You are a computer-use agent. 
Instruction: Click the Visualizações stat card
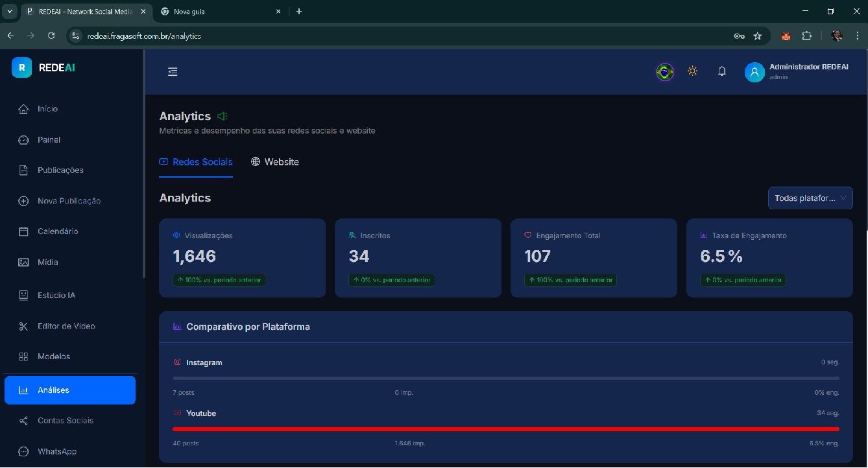tap(242, 258)
